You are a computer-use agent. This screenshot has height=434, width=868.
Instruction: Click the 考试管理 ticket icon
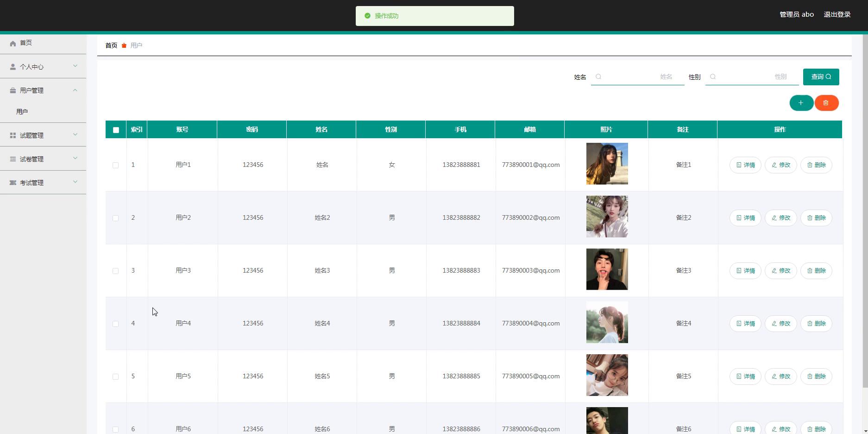(x=13, y=183)
